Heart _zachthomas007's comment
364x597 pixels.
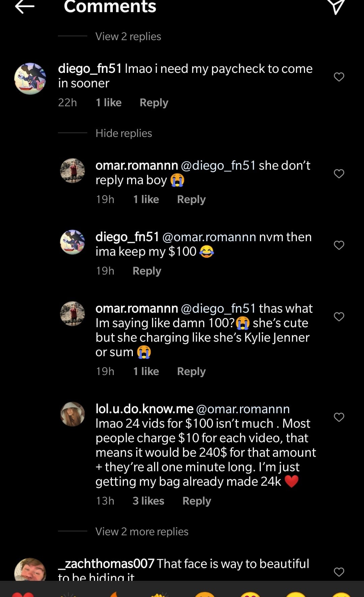point(339,572)
